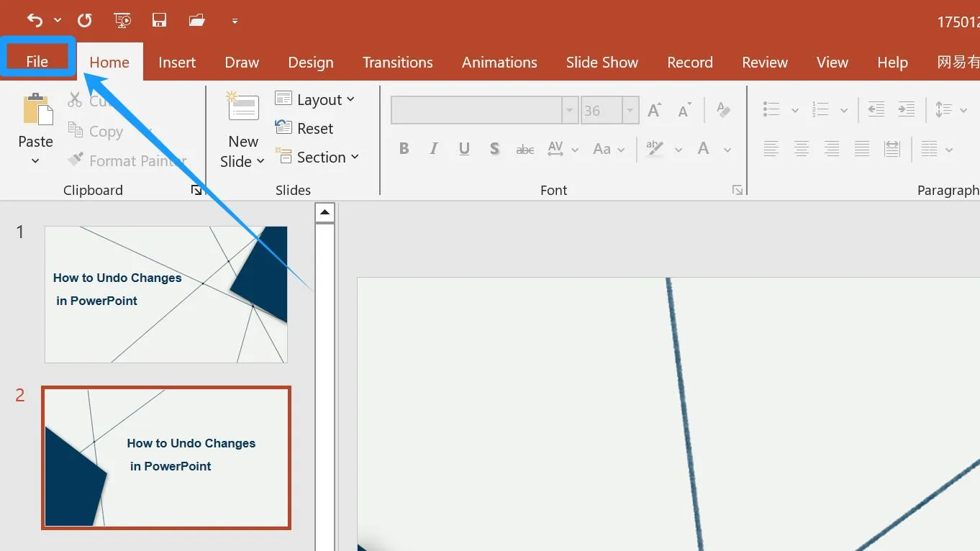
Task: Select slide 1 thumbnail
Action: pyautogui.click(x=166, y=294)
